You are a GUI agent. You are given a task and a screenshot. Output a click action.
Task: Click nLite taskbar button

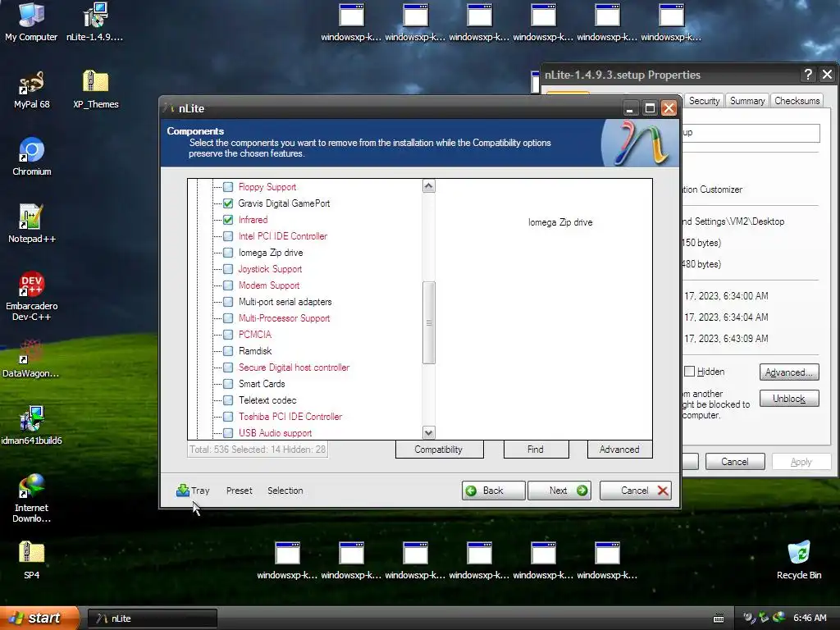click(152, 619)
